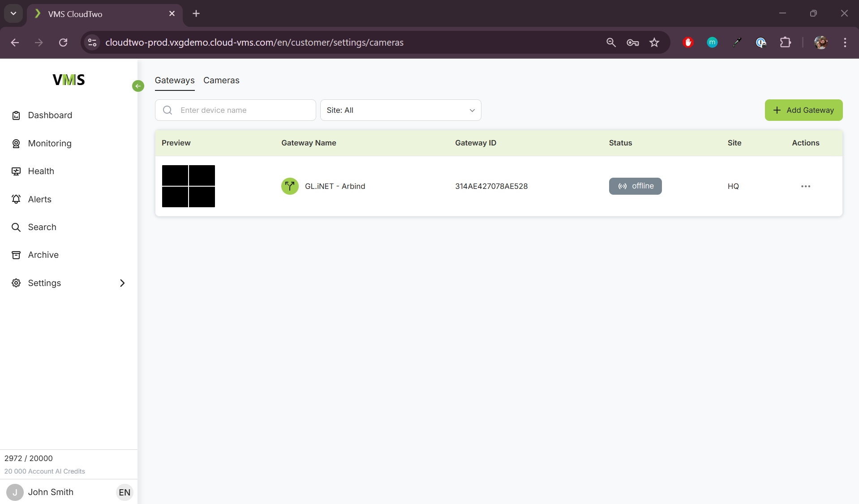
Task: Open the browser tab search dropdown
Action: [13, 13]
